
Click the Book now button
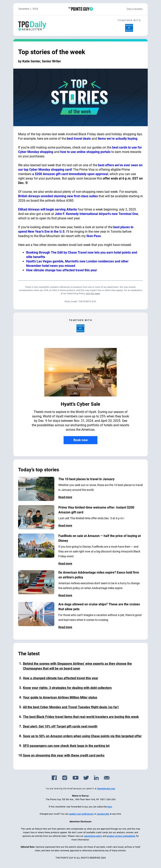[80, 440]
